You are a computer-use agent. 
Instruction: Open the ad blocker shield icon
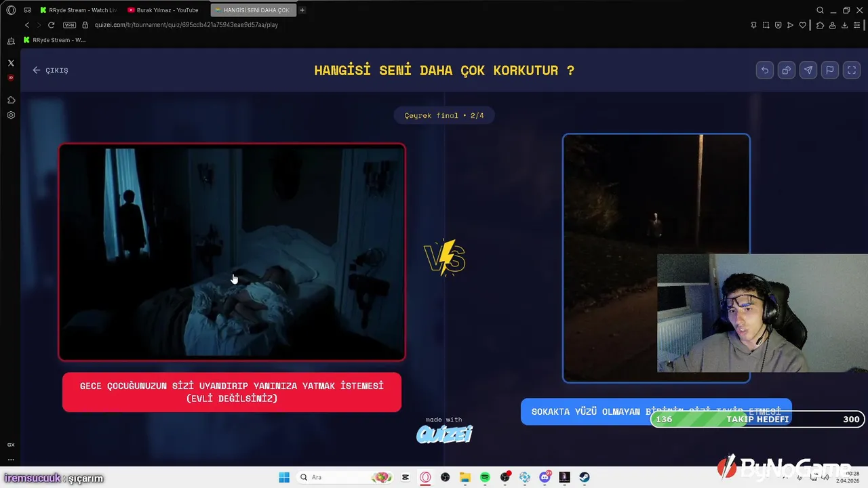pyautogui.click(x=778, y=25)
